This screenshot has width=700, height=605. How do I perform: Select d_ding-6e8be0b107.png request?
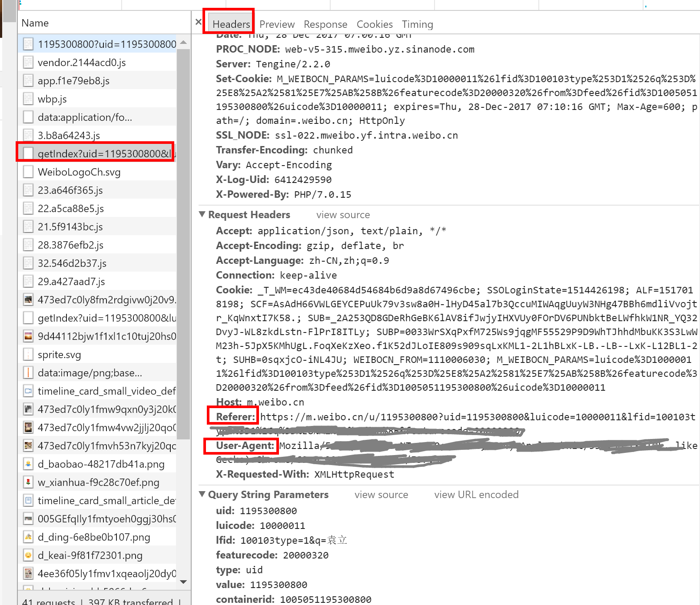tap(97, 537)
